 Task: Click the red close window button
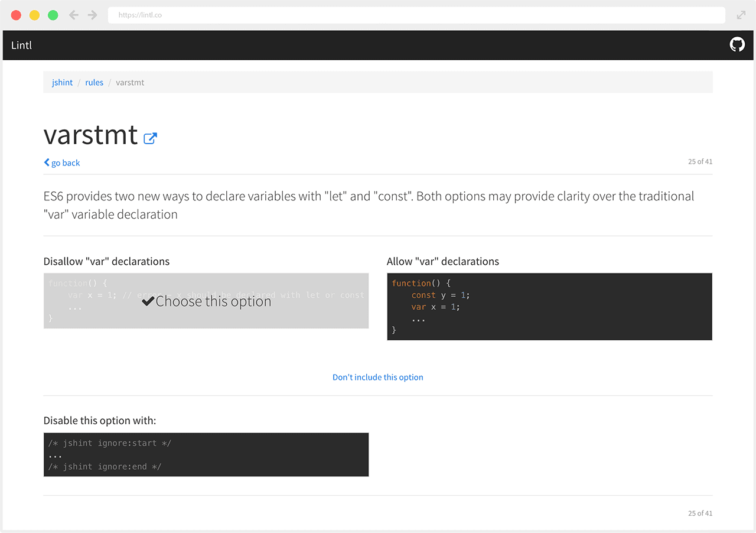(16, 15)
